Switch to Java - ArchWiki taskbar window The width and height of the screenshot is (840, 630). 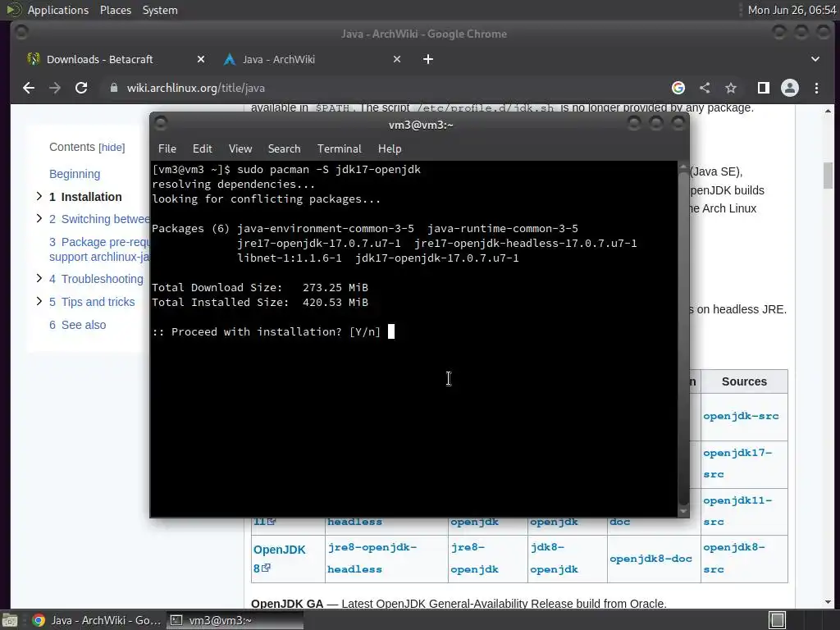pyautogui.click(x=97, y=620)
